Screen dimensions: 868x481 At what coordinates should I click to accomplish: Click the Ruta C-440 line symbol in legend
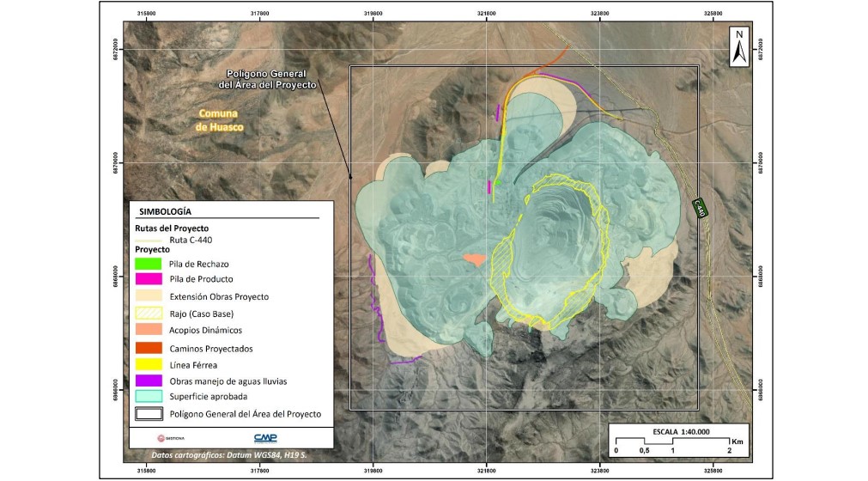149,239
